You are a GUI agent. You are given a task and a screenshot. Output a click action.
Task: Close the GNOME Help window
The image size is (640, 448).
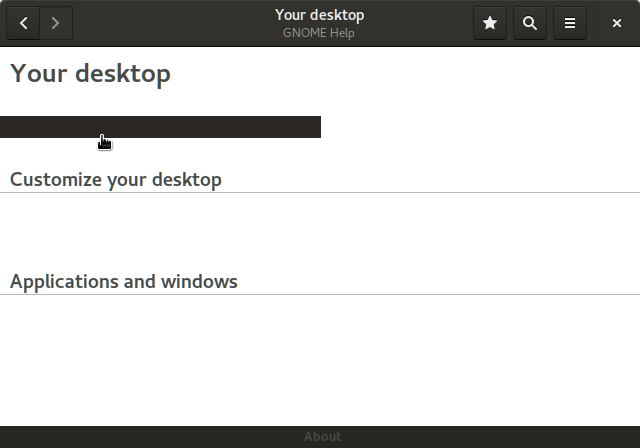617,23
